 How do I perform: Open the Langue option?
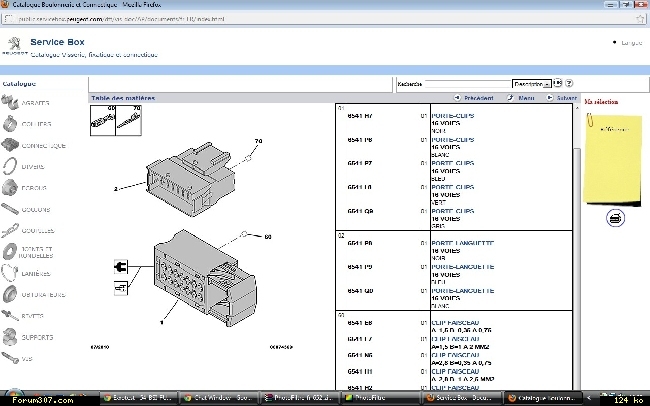pyautogui.click(x=631, y=43)
